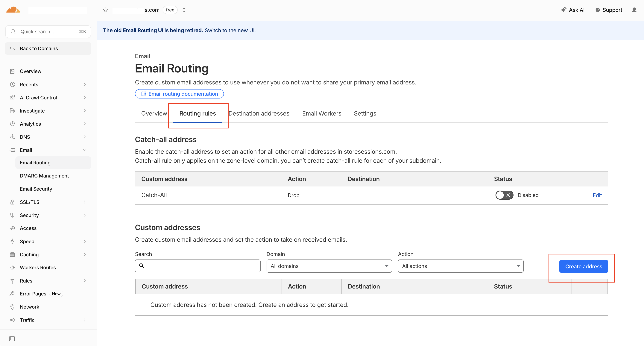The height and width of the screenshot is (346, 644).
Task: Click the Quick search magnifier icon
Action: tap(13, 31)
